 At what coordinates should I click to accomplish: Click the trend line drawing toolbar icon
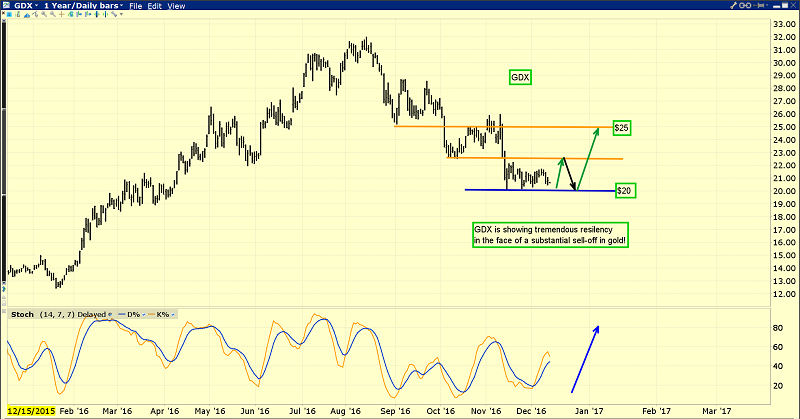[x=35, y=14]
